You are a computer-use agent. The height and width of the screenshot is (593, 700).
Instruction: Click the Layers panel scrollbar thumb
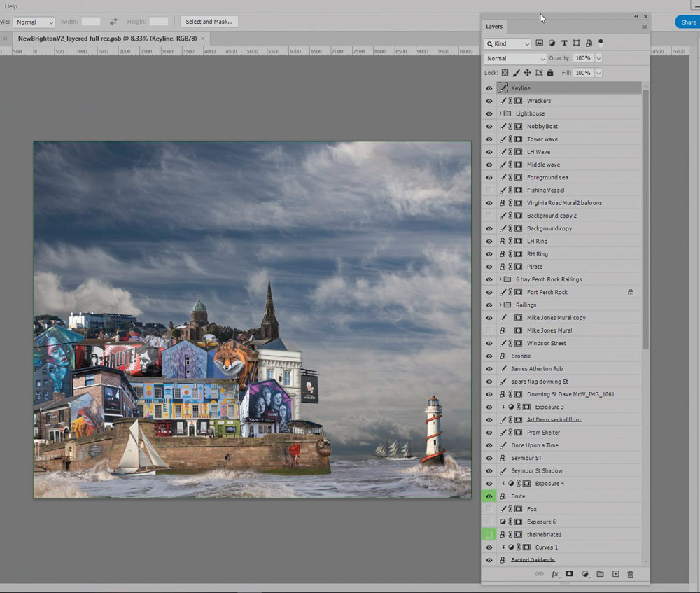[645, 219]
